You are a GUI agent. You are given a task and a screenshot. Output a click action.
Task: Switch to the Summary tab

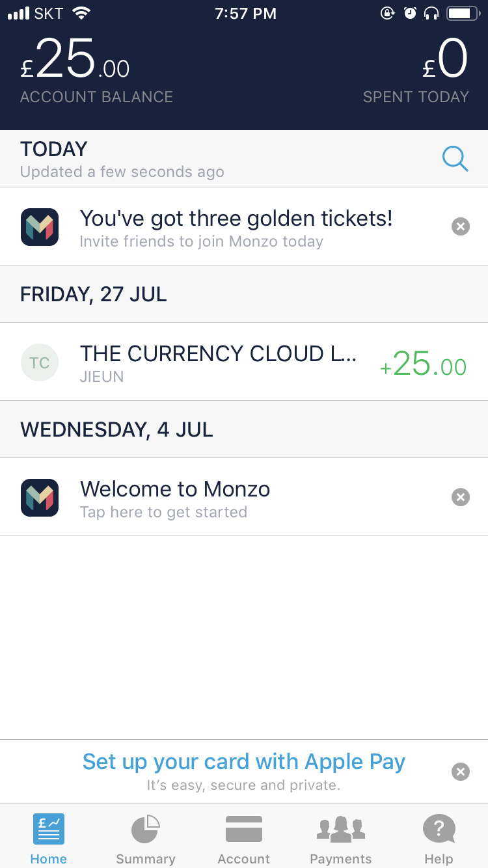click(146, 840)
